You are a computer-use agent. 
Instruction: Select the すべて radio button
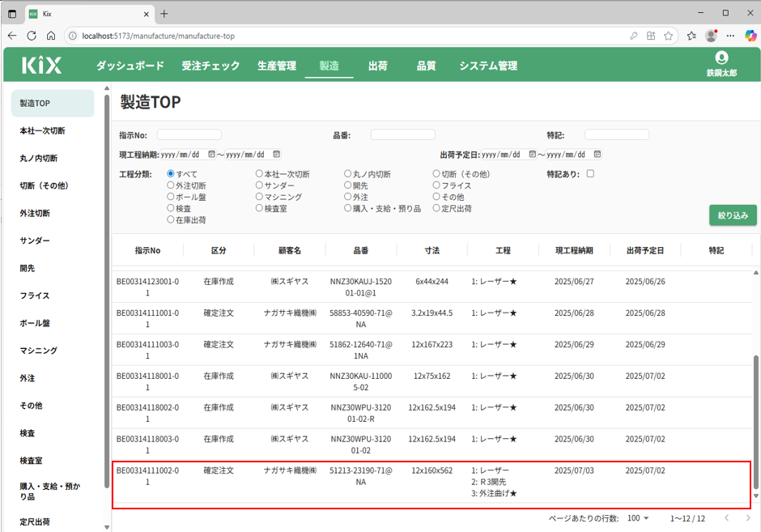click(x=170, y=174)
